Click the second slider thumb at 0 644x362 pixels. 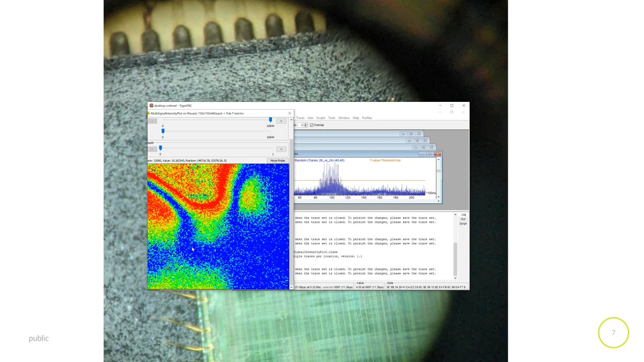click(163, 131)
